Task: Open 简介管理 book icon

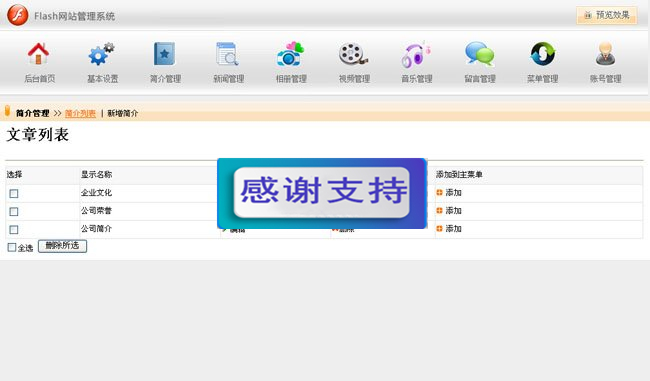Action: coord(165,54)
